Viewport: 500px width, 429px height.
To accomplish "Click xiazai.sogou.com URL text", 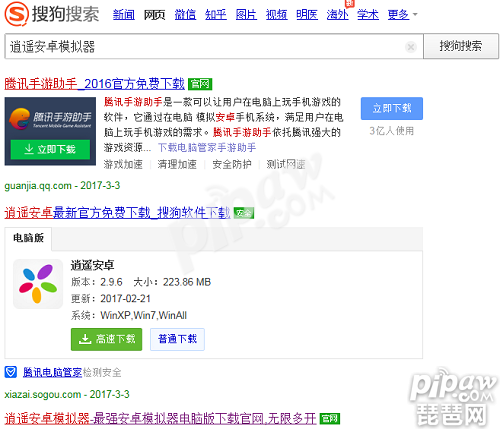I will (x=43, y=394).
